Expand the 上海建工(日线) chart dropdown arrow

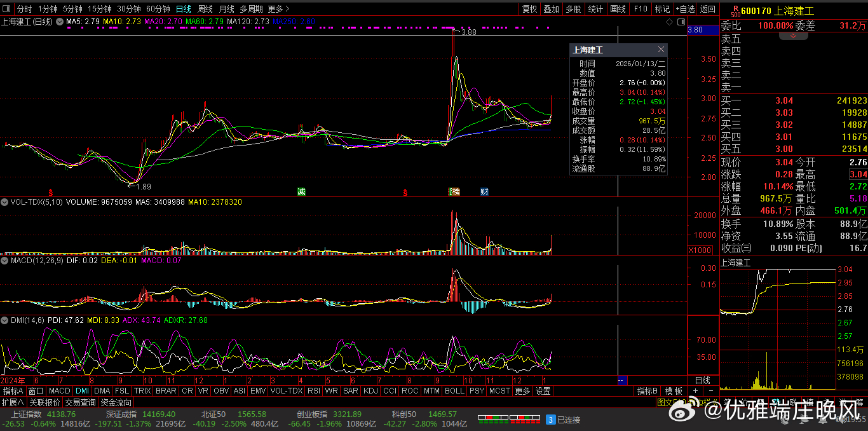(60, 22)
